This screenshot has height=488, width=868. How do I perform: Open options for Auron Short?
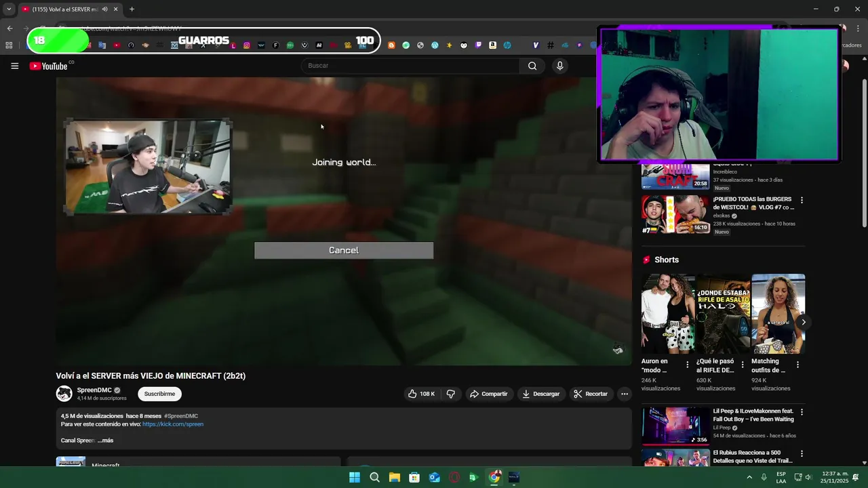687,365
